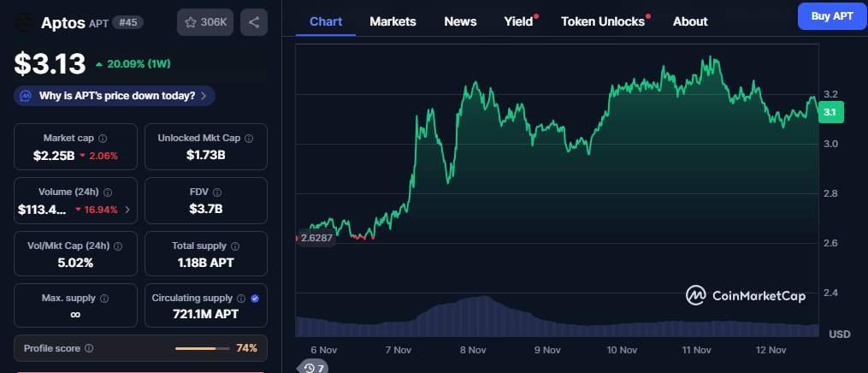
Task: Click the Max. supply info icon
Action: point(104,299)
